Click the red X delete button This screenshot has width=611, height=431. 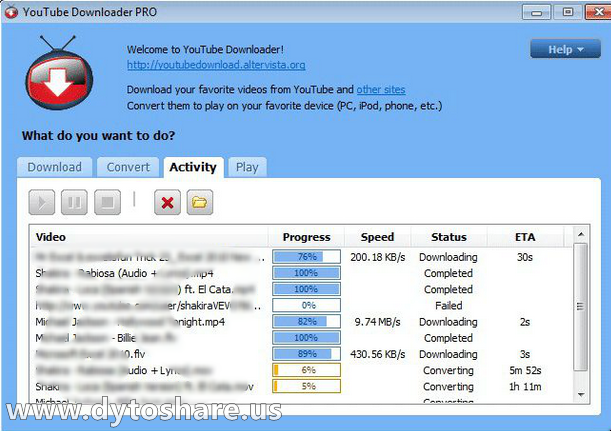click(x=168, y=203)
